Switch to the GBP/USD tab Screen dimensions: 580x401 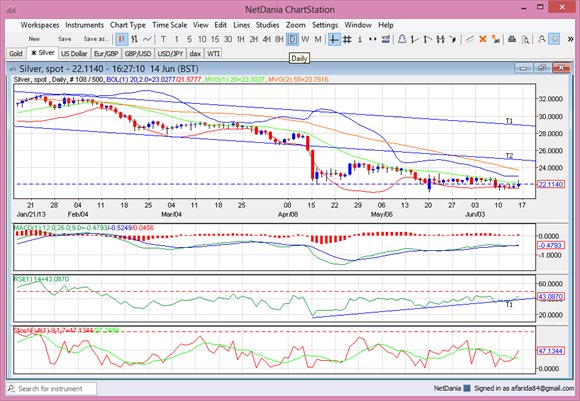pyautogui.click(x=138, y=54)
